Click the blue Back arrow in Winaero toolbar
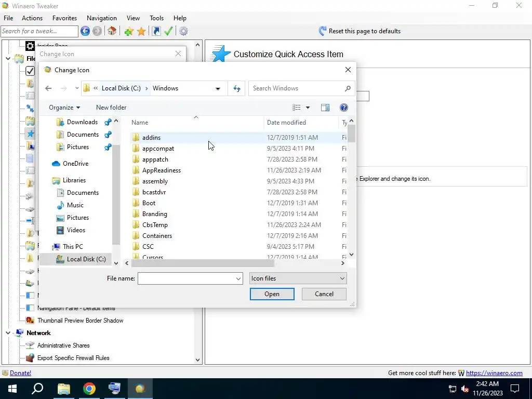The height and width of the screenshot is (399, 532). coord(85,31)
